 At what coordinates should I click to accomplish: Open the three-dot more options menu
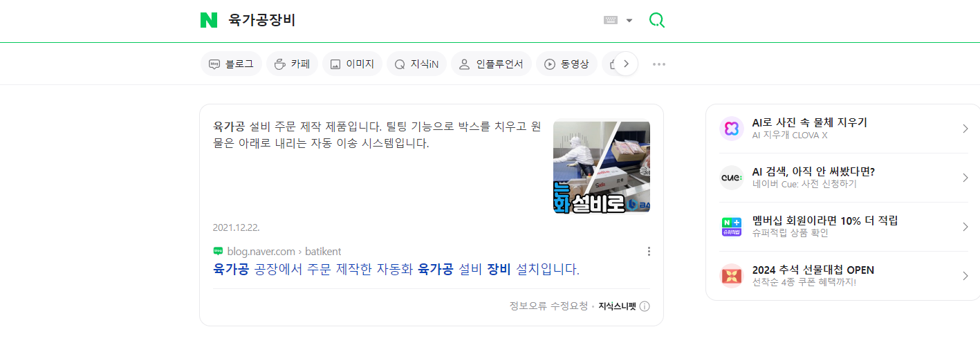659,64
